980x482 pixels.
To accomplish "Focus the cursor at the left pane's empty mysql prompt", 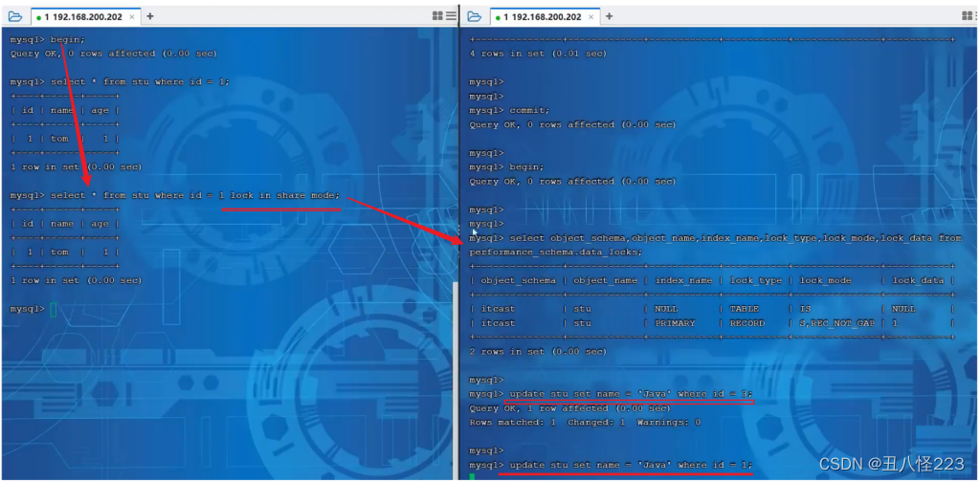I will click(54, 309).
